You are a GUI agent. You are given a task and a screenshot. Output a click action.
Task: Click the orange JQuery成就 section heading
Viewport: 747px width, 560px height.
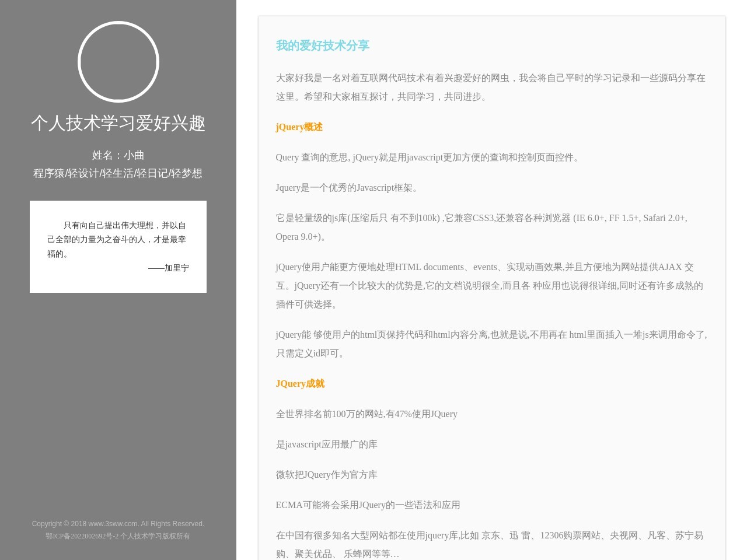[x=300, y=384]
